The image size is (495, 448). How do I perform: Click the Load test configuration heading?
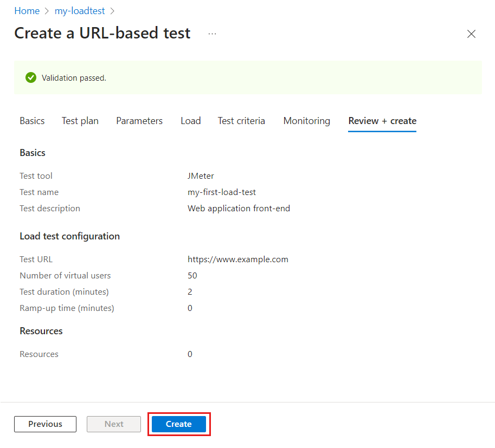69,236
